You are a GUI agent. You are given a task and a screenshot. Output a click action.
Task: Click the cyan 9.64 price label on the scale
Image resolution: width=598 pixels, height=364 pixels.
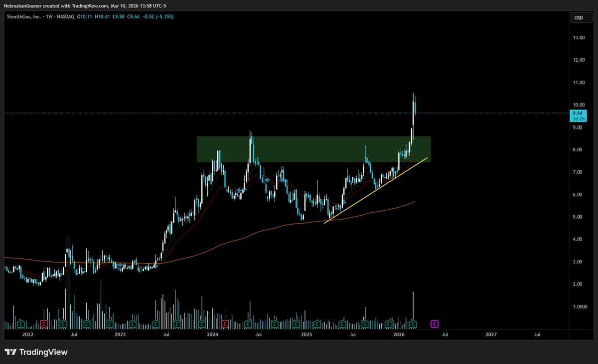pyautogui.click(x=577, y=114)
